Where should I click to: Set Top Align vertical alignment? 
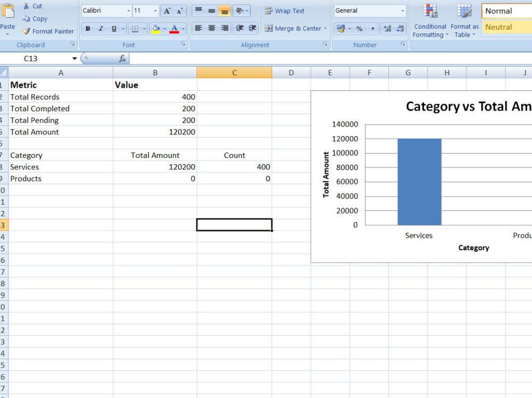(198, 11)
